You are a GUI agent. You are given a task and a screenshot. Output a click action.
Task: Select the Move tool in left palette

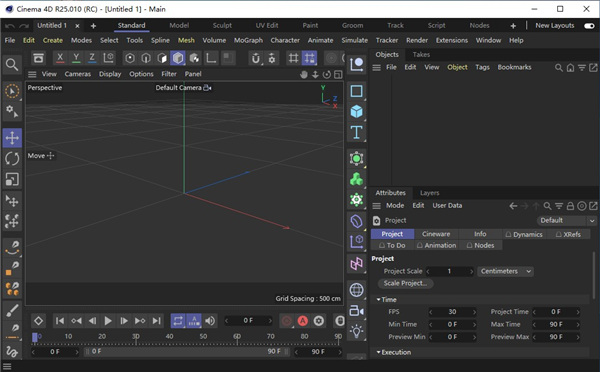click(12, 138)
